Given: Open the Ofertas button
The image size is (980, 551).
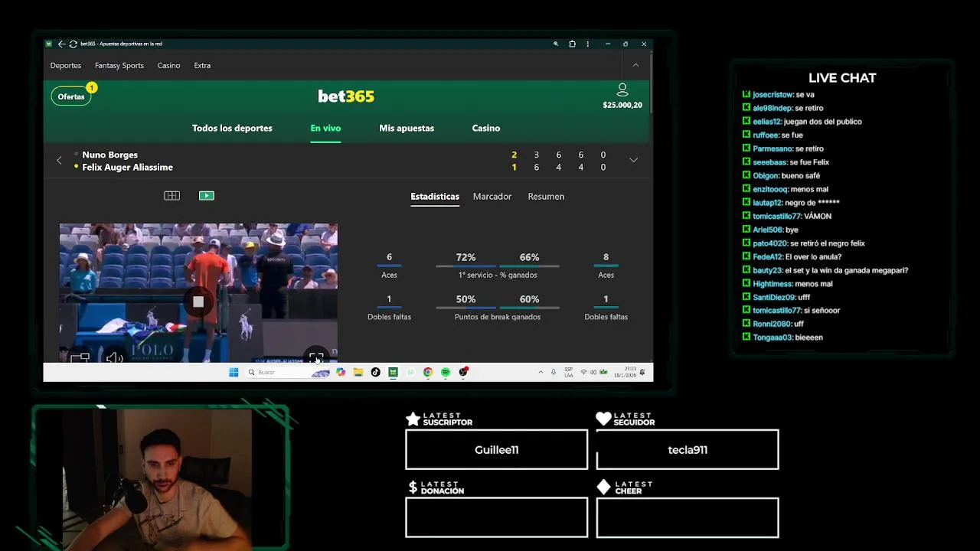Looking at the screenshot, I should (71, 96).
